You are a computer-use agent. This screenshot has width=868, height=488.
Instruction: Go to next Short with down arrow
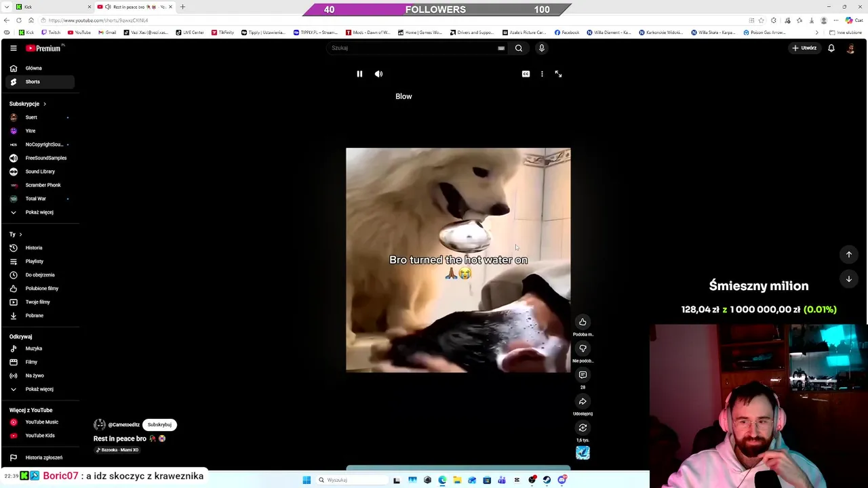[x=848, y=279]
